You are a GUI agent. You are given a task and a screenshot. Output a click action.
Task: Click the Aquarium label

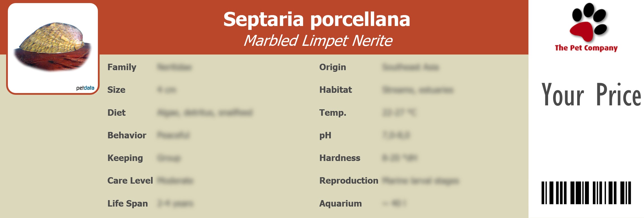tap(341, 203)
